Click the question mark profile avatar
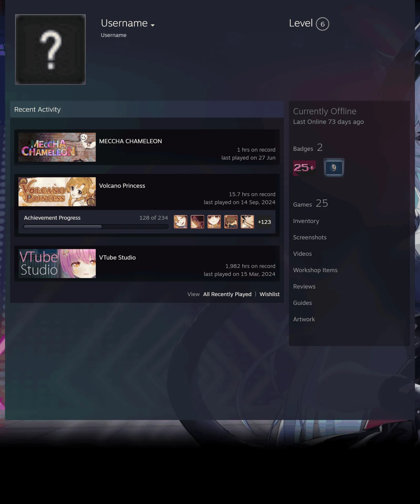The height and width of the screenshot is (504, 420). 50,49
